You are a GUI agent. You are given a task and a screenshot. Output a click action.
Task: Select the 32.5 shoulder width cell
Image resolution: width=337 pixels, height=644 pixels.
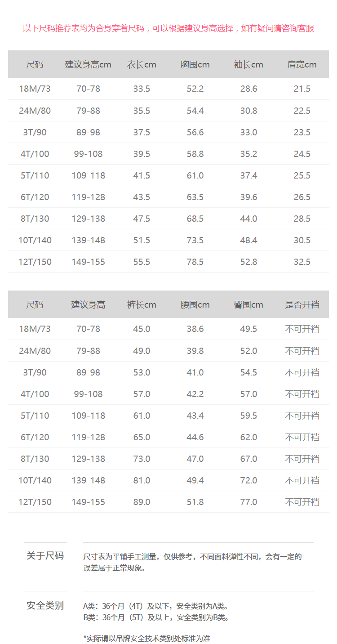tap(302, 262)
